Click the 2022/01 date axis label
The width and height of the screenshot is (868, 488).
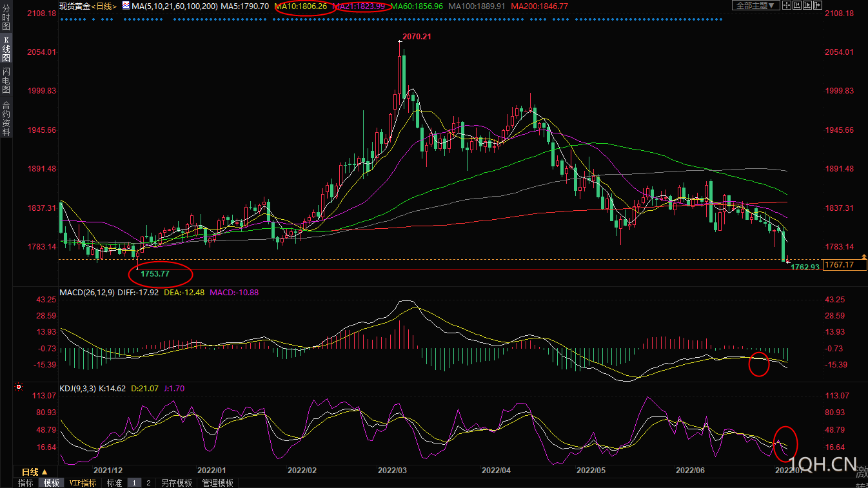(x=212, y=471)
